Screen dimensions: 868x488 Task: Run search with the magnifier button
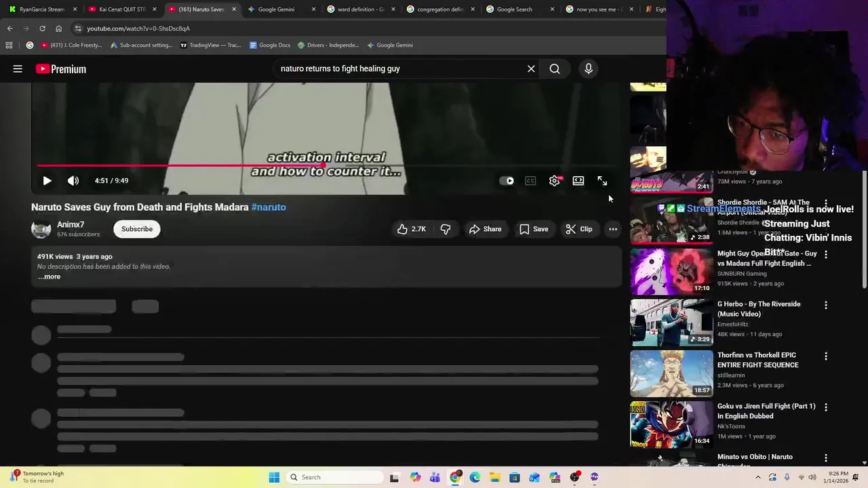pos(555,68)
